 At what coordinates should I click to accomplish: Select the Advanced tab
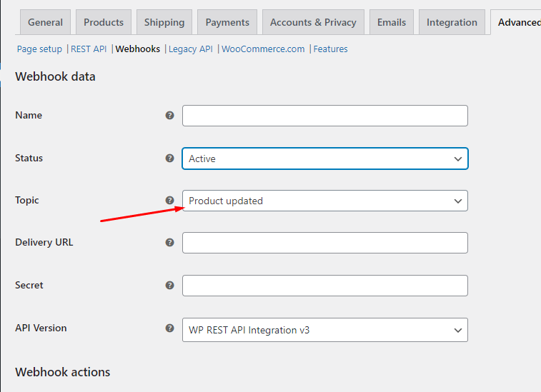pyautogui.click(x=517, y=22)
